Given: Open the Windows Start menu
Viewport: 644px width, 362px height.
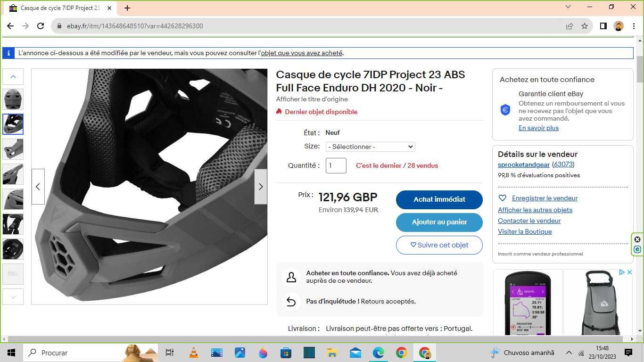Looking at the screenshot, I should click(11, 353).
